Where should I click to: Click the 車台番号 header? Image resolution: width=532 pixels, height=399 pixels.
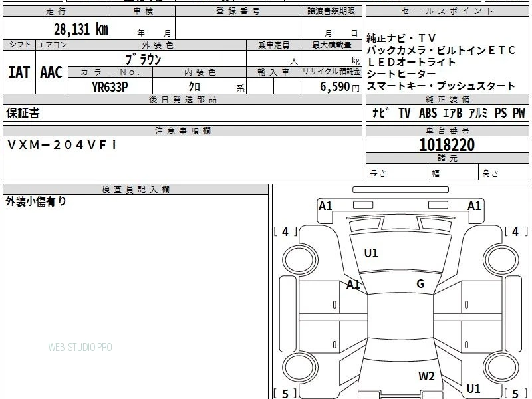click(x=448, y=130)
